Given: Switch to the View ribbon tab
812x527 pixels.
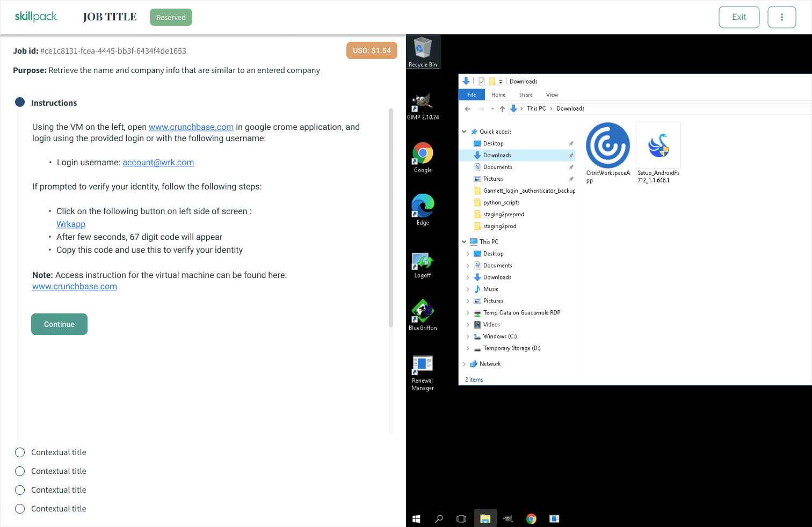Looking at the screenshot, I should pyautogui.click(x=552, y=94).
